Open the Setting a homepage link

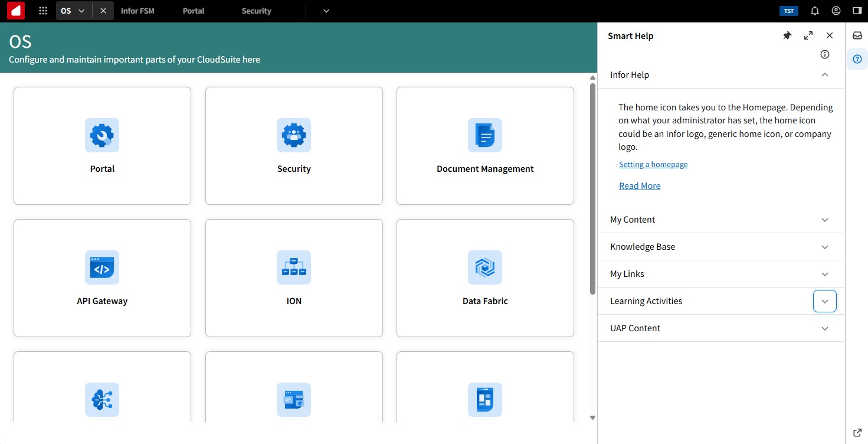(653, 165)
